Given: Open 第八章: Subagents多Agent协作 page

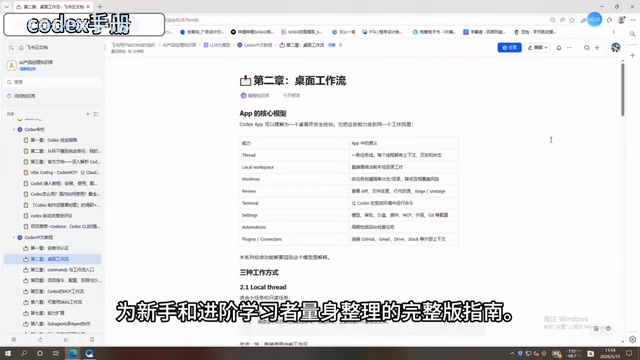Looking at the screenshot, I should [60, 324].
